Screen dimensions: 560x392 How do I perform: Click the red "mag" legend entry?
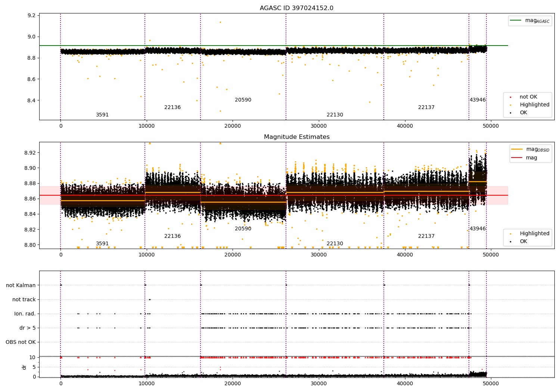(x=524, y=158)
